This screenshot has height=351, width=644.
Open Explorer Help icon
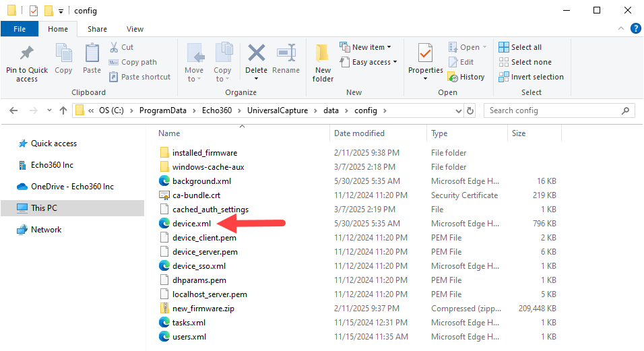[635, 28]
